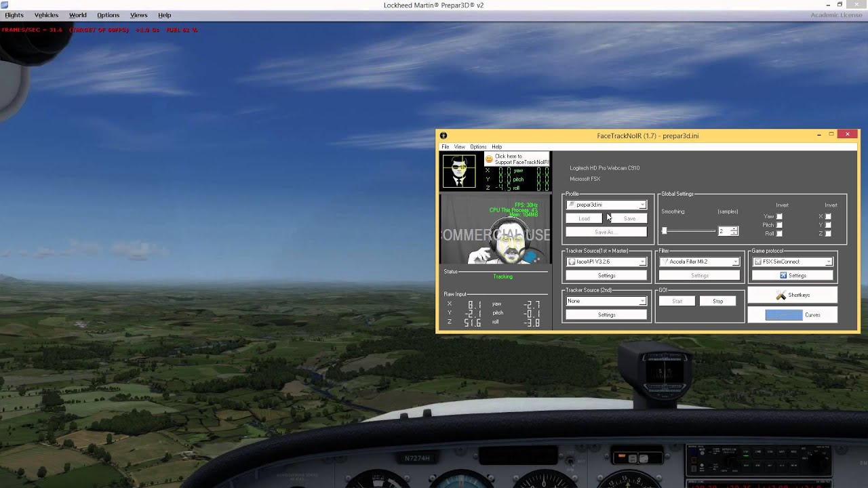Decrease smoothing samples with down arrow
Viewport: 868px width, 488px height.
(734, 234)
